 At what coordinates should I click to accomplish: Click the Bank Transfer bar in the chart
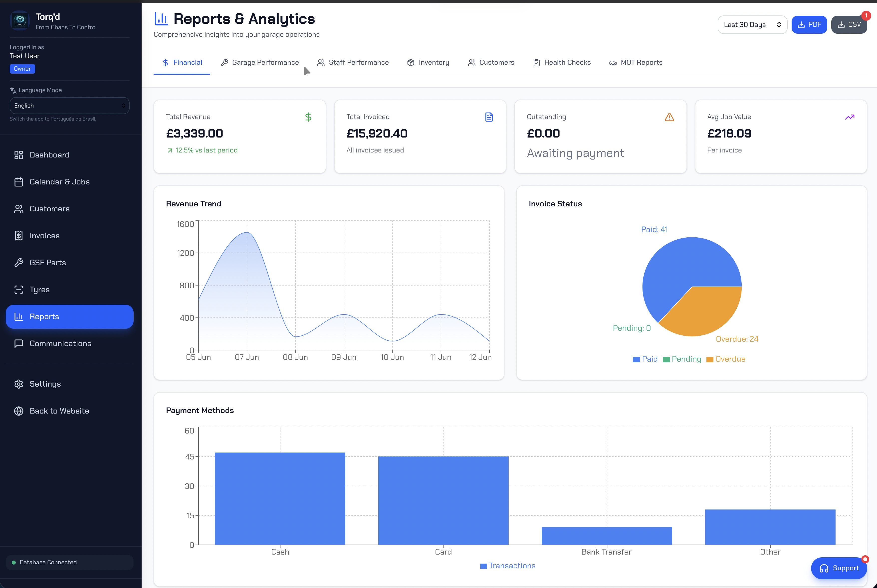(x=607, y=536)
